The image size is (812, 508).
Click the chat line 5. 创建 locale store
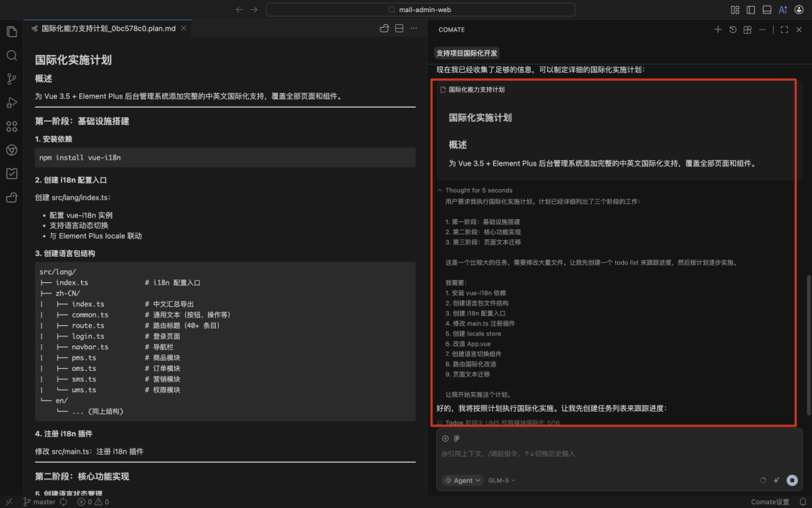(473, 333)
